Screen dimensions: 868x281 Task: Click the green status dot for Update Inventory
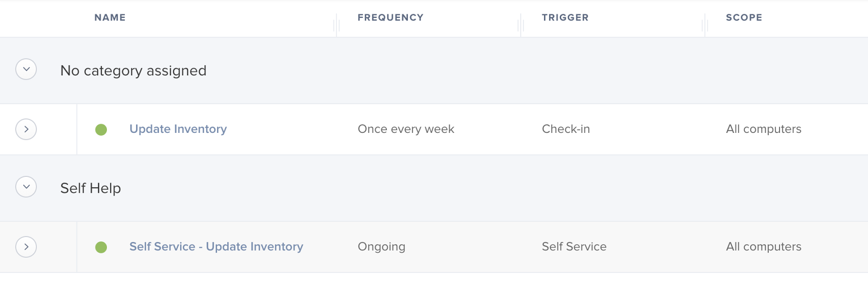click(x=101, y=130)
